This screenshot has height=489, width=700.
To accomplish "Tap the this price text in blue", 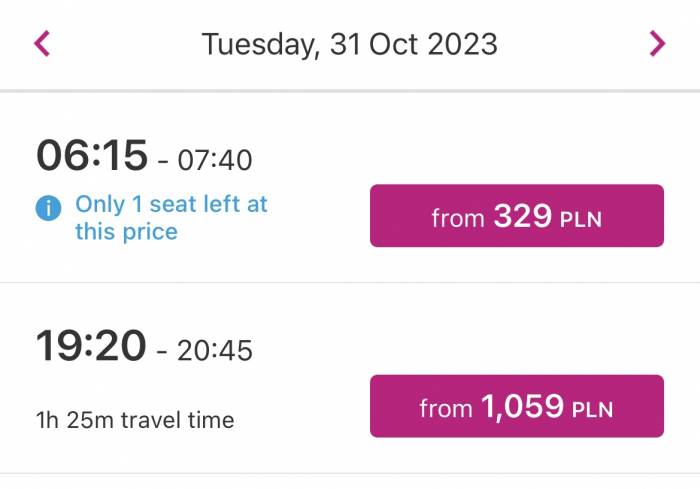I will 126,231.
